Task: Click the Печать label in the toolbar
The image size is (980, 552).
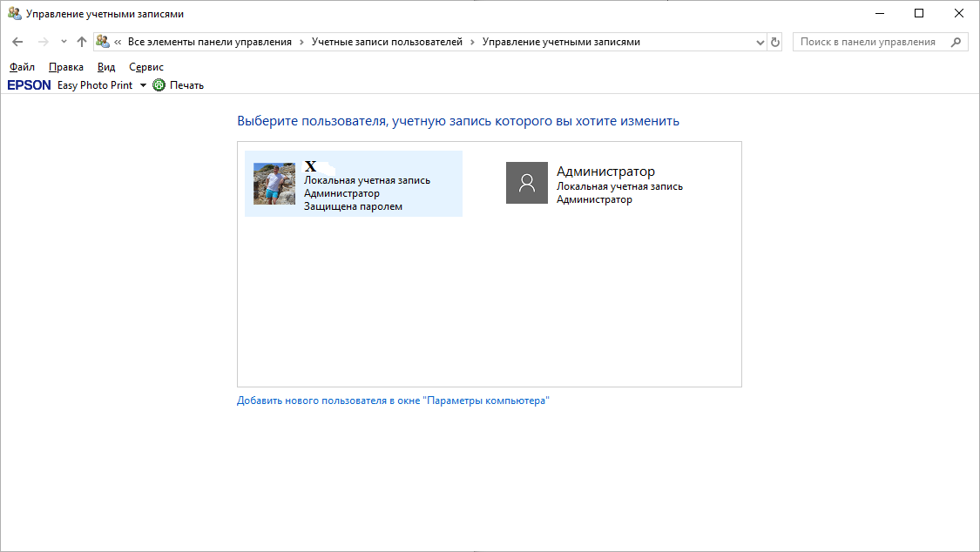Action: click(x=187, y=85)
